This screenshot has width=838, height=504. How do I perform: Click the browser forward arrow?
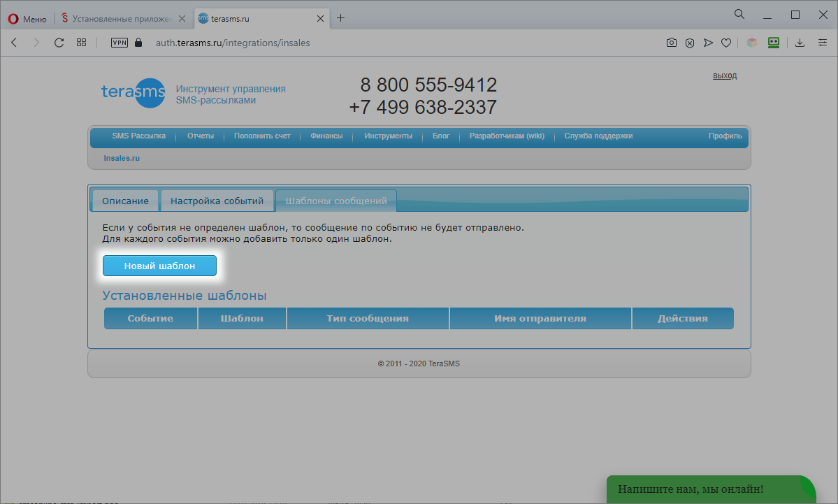(x=36, y=43)
